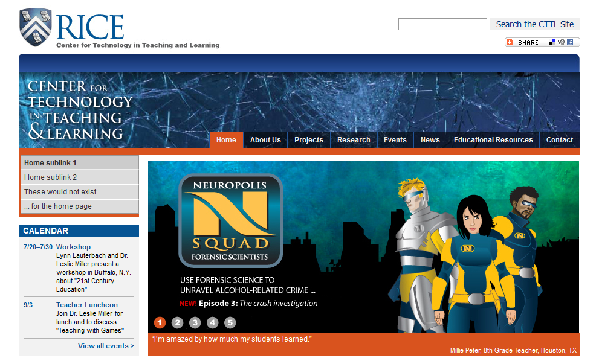The height and width of the screenshot is (364, 599).
Task: Click the 'Center for Technology in Teaching & Learning' banner title
Action: [80, 110]
